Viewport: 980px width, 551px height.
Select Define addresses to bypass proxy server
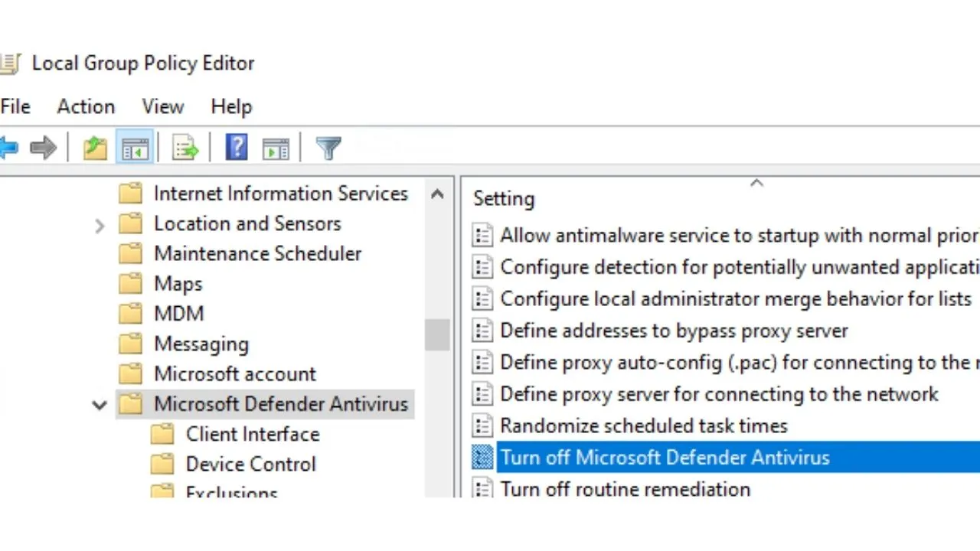tap(674, 331)
